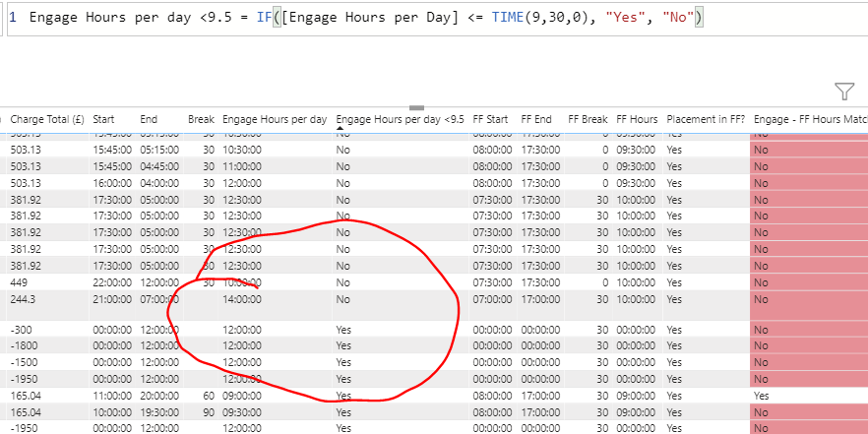Select the 22:00:00 Start cell
Viewport: 868px width, 434px height.
point(112,282)
